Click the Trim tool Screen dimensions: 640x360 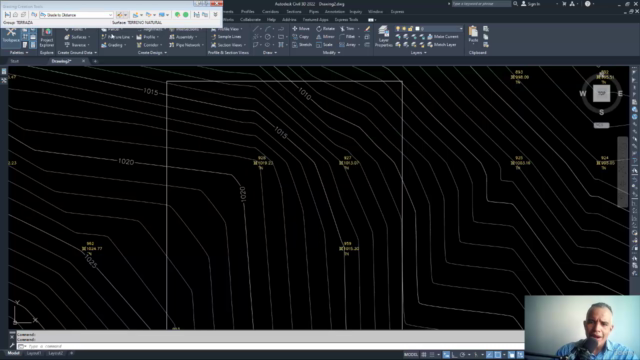point(347,29)
